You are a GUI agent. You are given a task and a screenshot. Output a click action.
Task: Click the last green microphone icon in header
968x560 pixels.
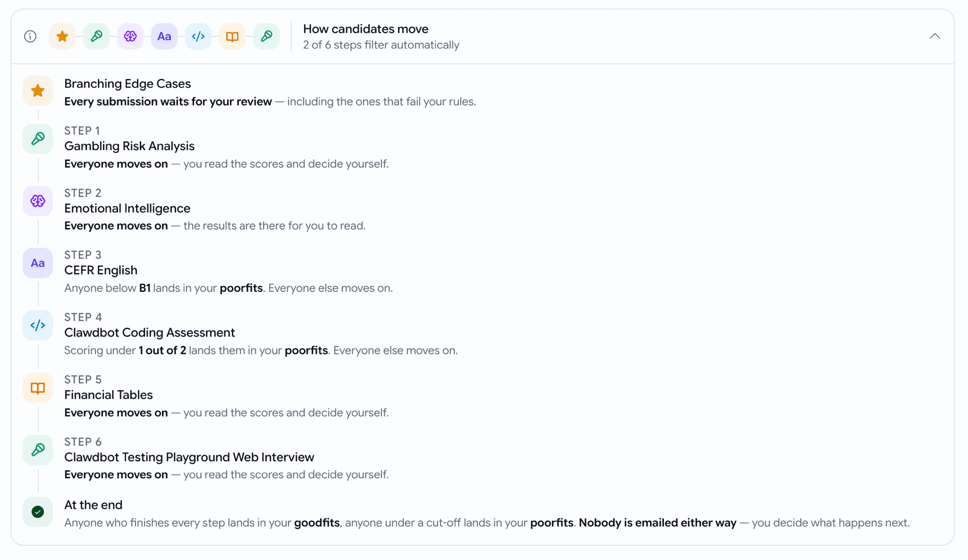(x=266, y=36)
